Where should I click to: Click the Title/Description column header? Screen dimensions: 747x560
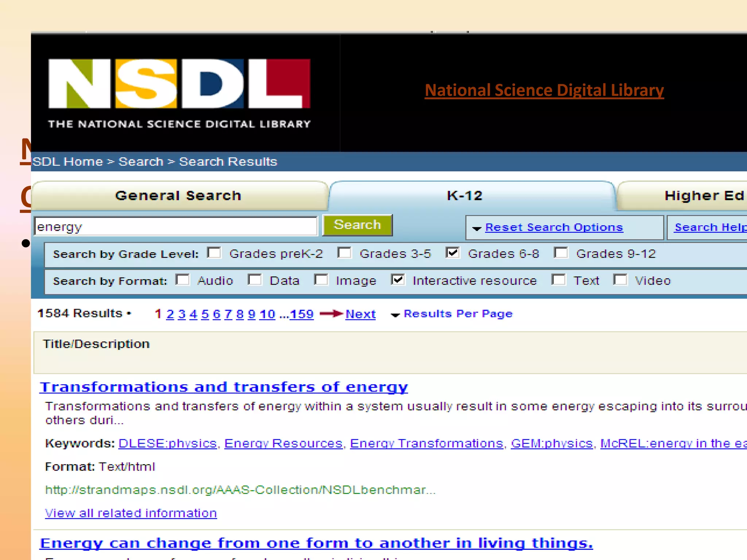click(96, 344)
